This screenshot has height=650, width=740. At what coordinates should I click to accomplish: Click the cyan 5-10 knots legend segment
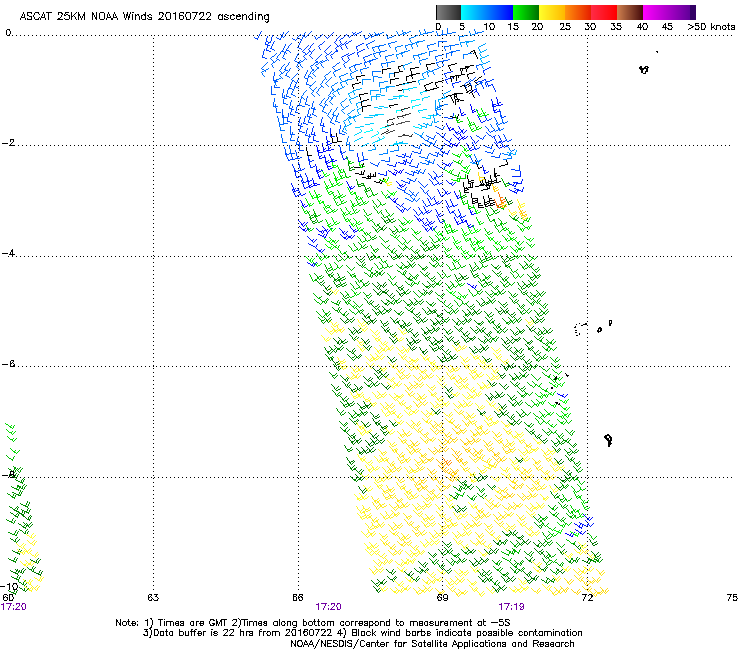point(474,12)
